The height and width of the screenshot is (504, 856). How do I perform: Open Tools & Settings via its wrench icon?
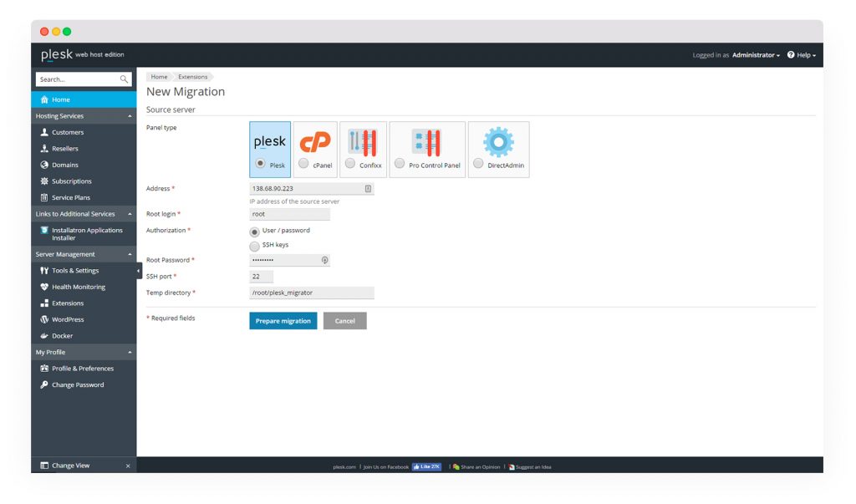tap(44, 271)
